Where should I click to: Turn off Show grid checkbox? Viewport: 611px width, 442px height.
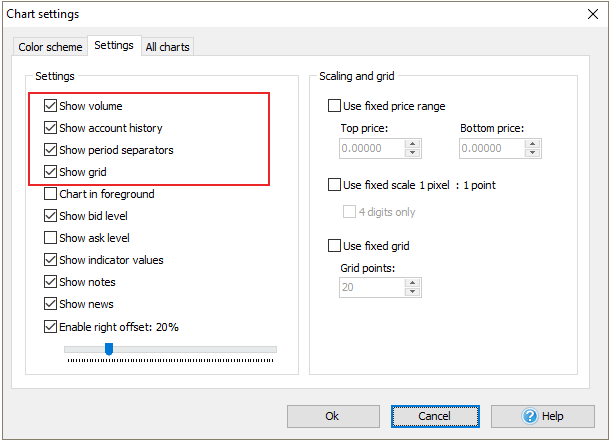pos(51,172)
